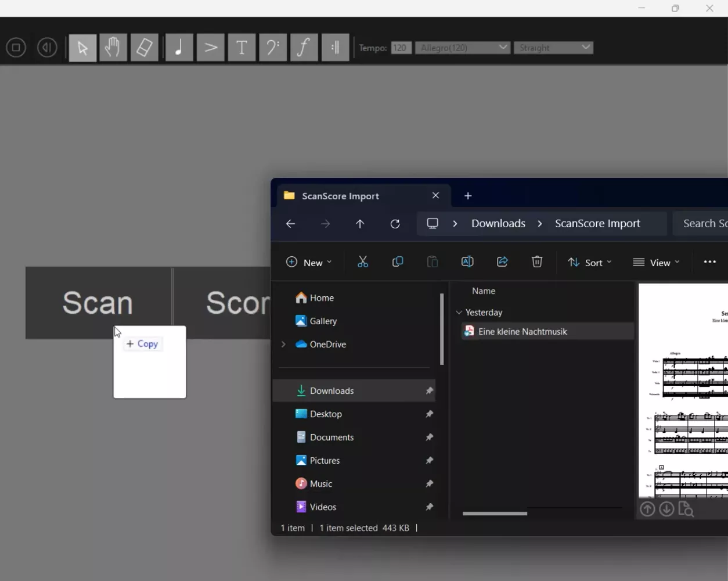Screen dimensions: 728x581
Task: Click the Cut scissors icon
Action: [363, 262]
